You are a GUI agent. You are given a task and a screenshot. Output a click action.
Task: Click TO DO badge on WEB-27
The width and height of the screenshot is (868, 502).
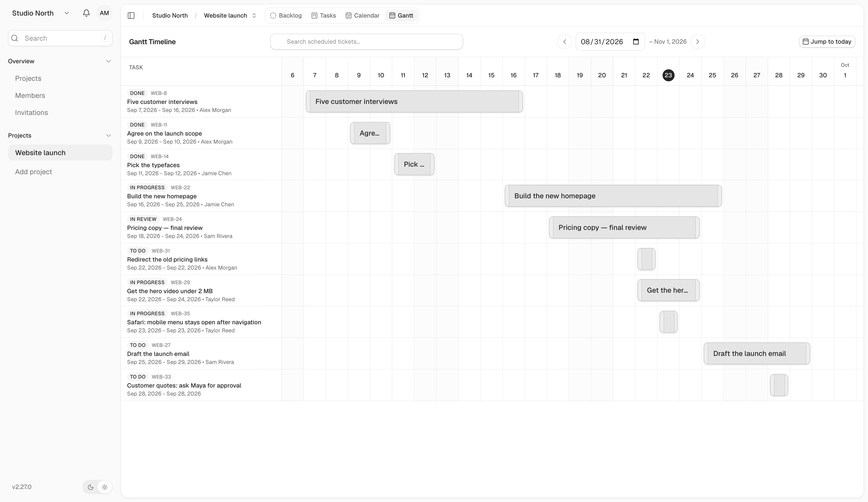point(137,345)
